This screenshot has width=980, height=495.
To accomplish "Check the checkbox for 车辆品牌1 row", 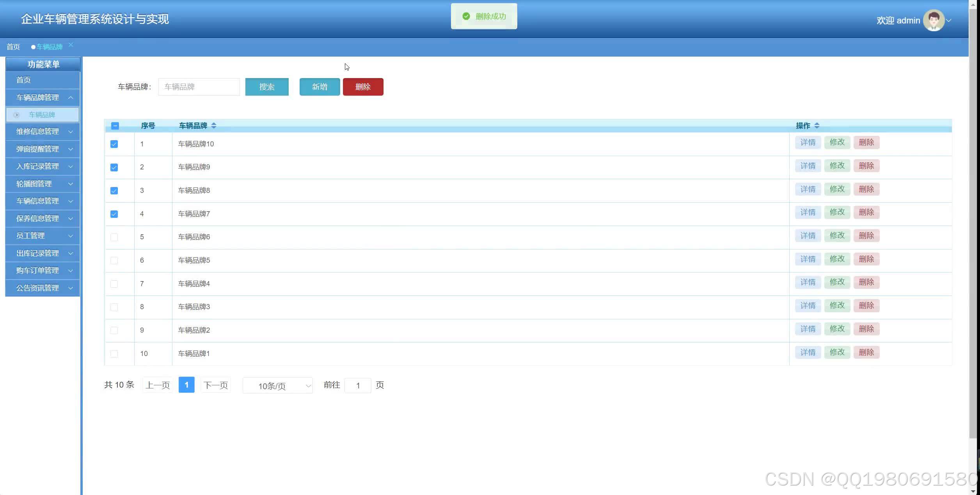I will pyautogui.click(x=114, y=354).
